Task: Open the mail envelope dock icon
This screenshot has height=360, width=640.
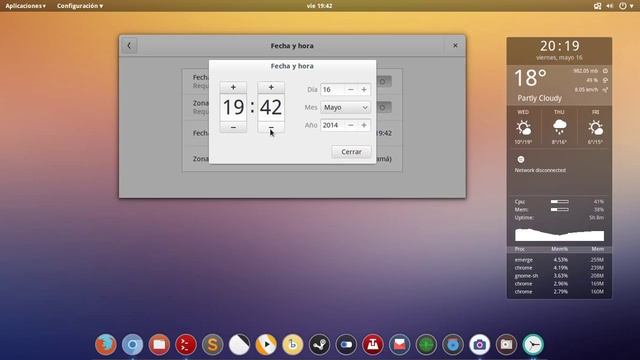Action: coord(399,344)
